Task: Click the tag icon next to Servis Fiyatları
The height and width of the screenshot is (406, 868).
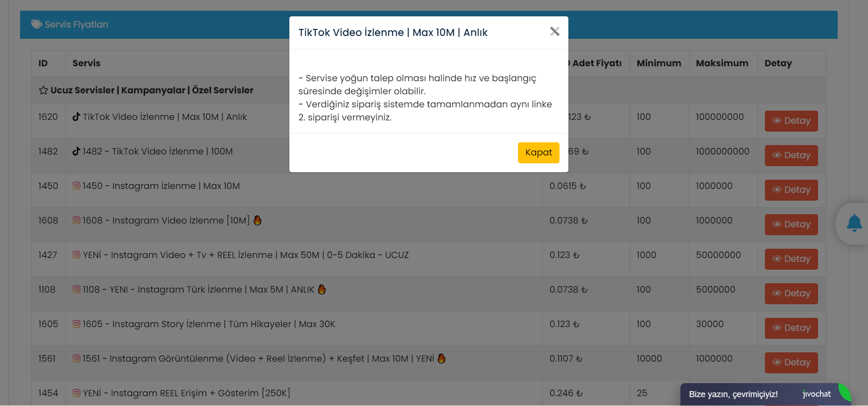Action: coord(36,24)
